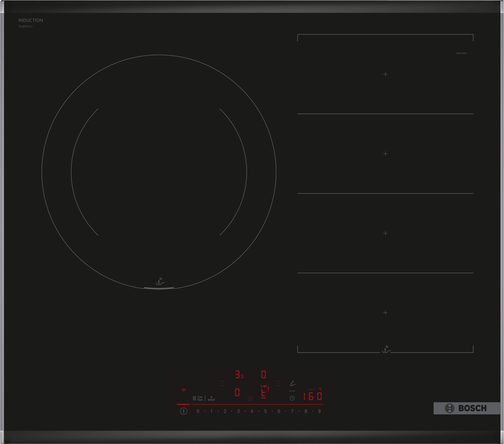
Task: Set power level 5 on the slider
Action: (265, 411)
